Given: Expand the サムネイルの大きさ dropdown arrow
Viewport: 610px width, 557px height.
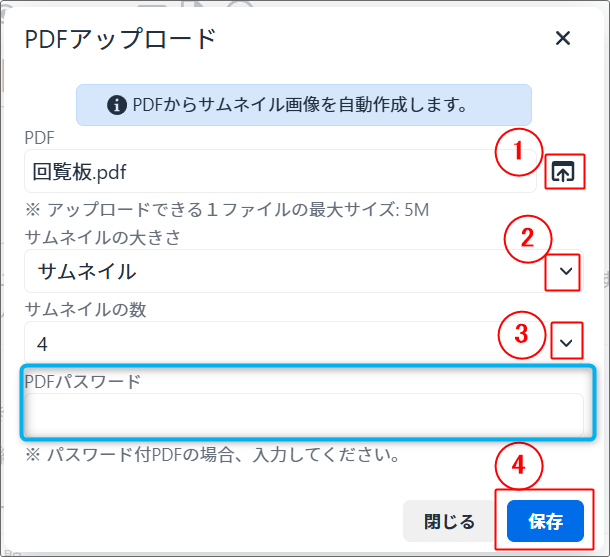Looking at the screenshot, I should (566, 271).
